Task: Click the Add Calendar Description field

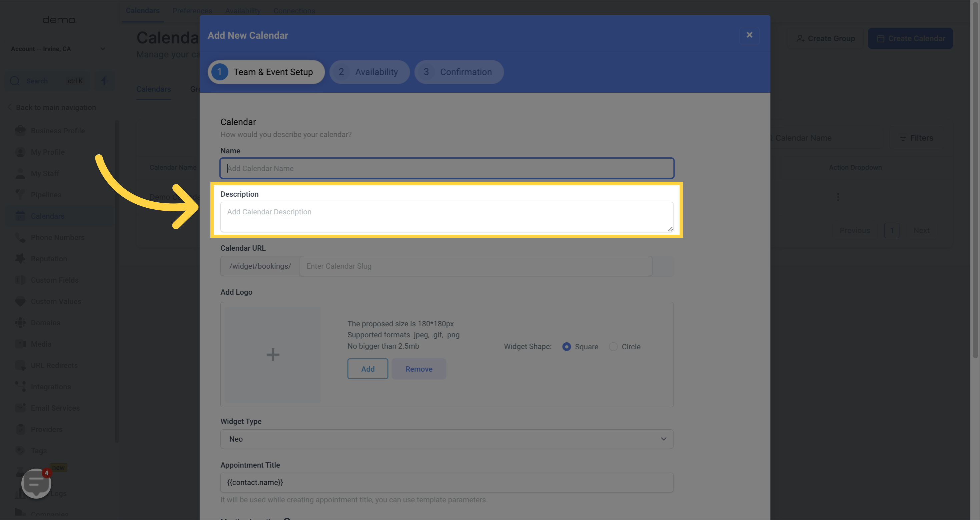Action: click(446, 216)
